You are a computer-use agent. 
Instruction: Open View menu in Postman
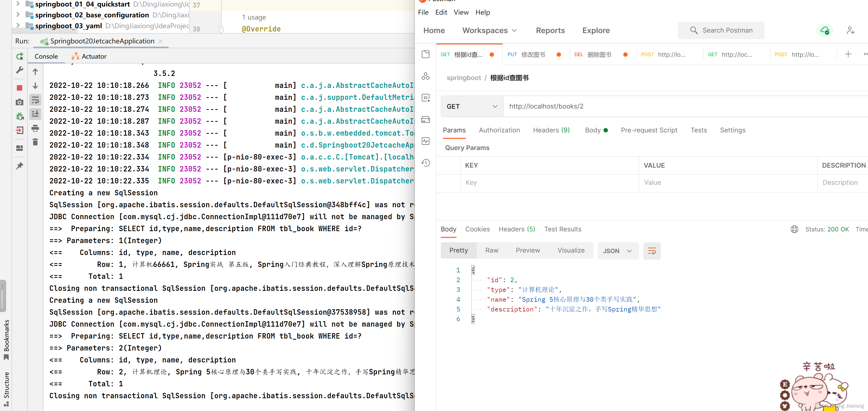tap(461, 12)
